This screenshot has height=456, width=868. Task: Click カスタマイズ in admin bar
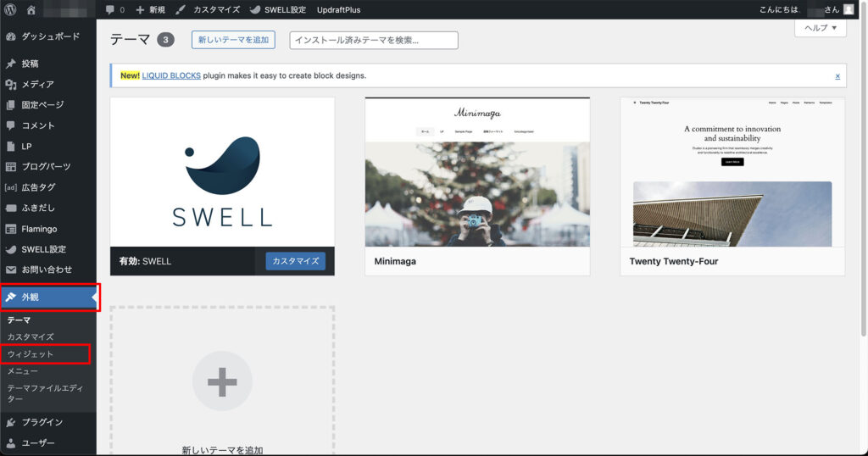216,9
